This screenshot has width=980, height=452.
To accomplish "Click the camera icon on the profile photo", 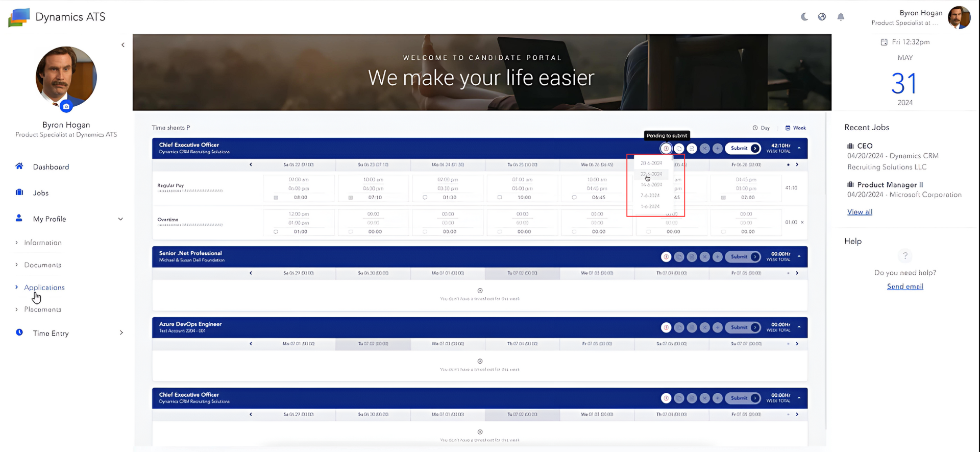I will coord(66,107).
